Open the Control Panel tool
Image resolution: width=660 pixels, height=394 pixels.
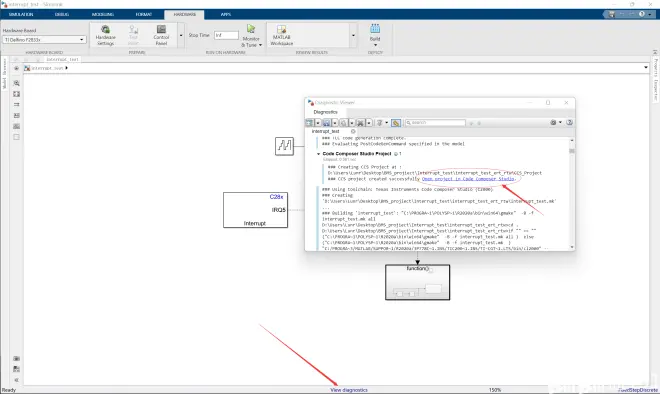point(161,35)
